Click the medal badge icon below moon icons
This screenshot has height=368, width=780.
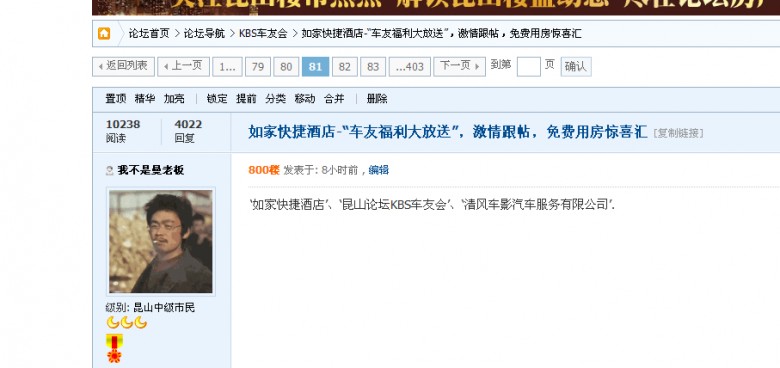coord(114,348)
